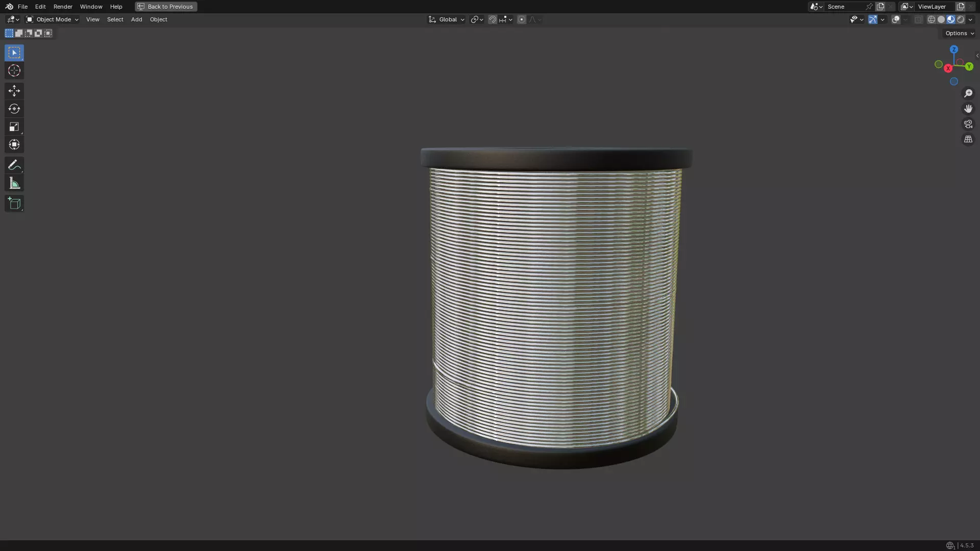Image resolution: width=980 pixels, height=551 pixels.
Task: Open the Options dropdown
Action: coord(960,33)
